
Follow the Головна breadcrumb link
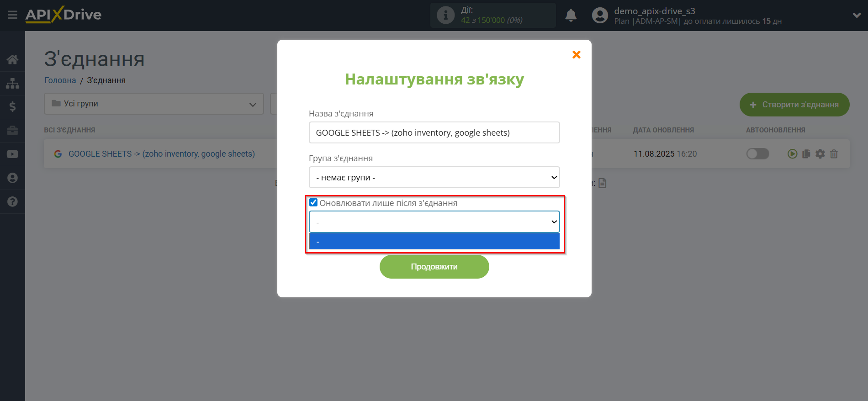coord(60,80)
